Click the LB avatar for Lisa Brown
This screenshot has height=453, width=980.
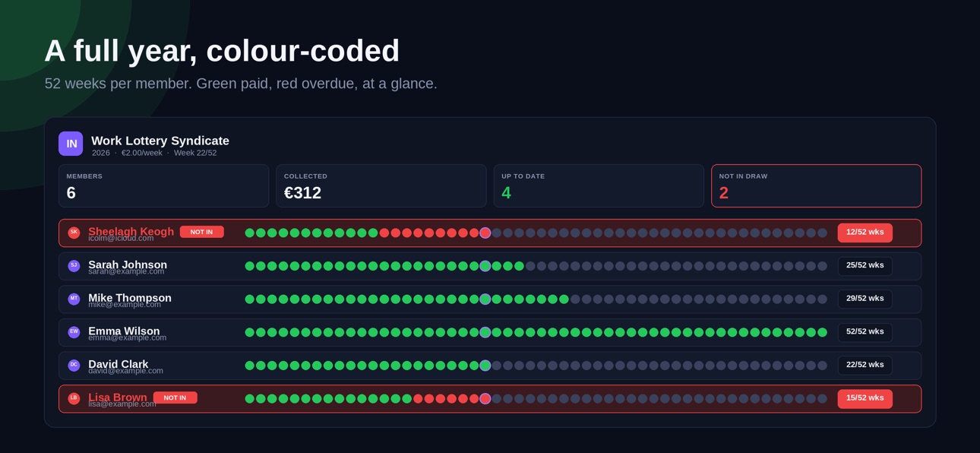tap(74, 398)
